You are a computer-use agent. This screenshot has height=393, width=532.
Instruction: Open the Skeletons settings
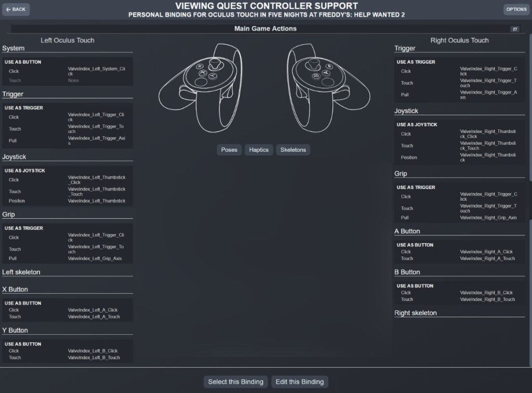[x=293, y=150]
